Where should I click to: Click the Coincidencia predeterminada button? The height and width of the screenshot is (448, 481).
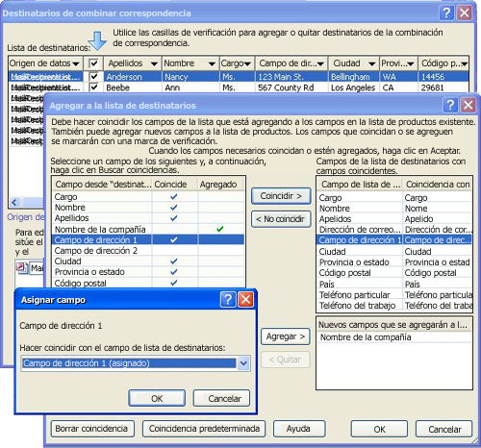204,429
